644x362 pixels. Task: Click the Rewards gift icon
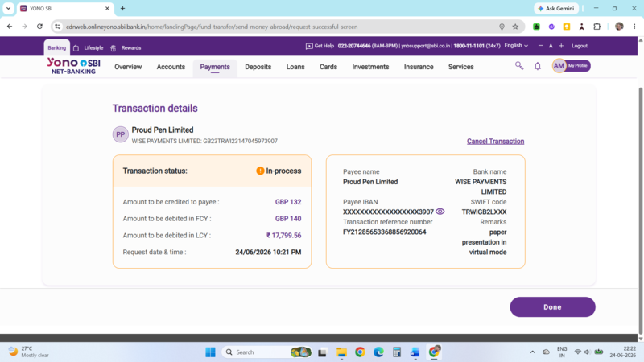[x=113, y=48]
